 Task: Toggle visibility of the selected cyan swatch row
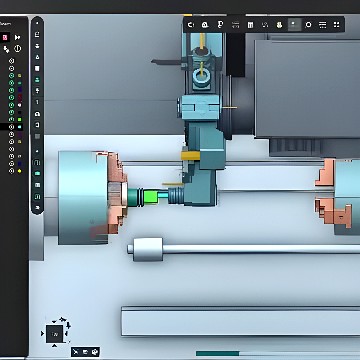point(11,127)
